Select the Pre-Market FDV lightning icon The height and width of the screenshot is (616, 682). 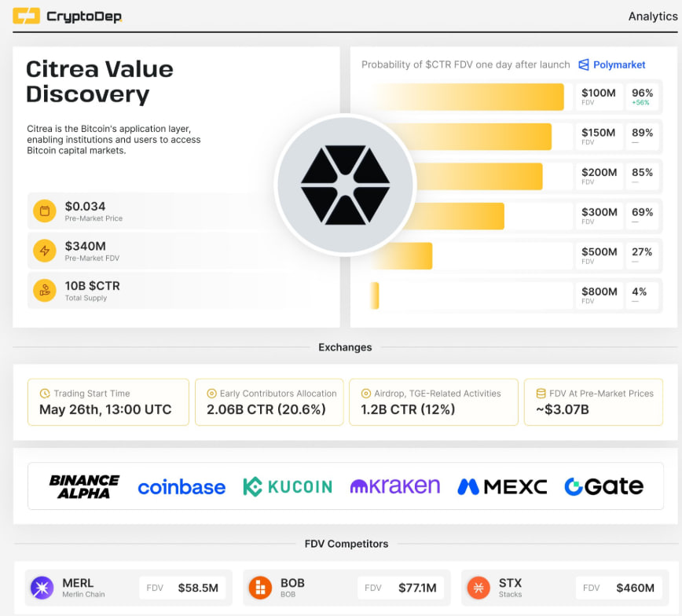45,251
